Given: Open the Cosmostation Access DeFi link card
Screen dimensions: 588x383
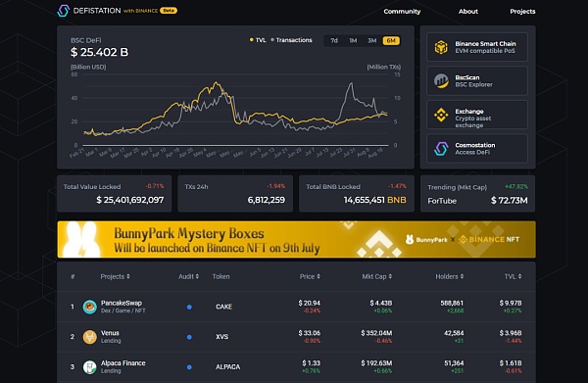Looking at the screenshot, I should pos(477,149).
